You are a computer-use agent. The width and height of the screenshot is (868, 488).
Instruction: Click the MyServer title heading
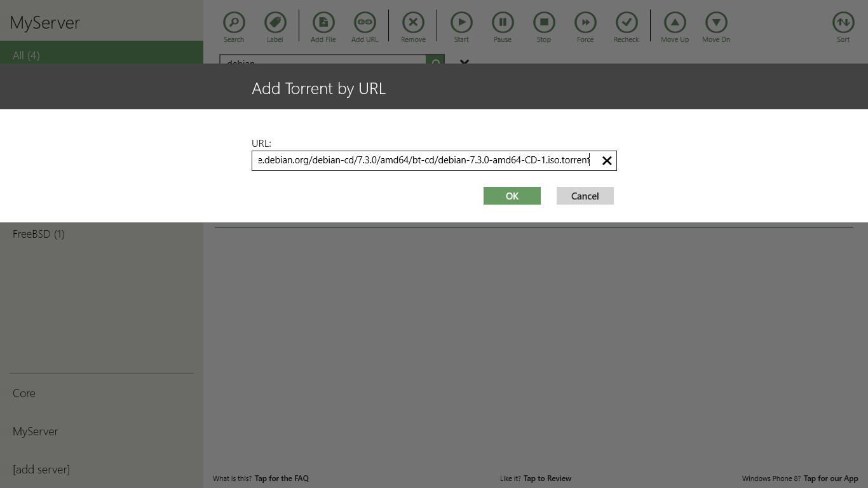point(45,22)
